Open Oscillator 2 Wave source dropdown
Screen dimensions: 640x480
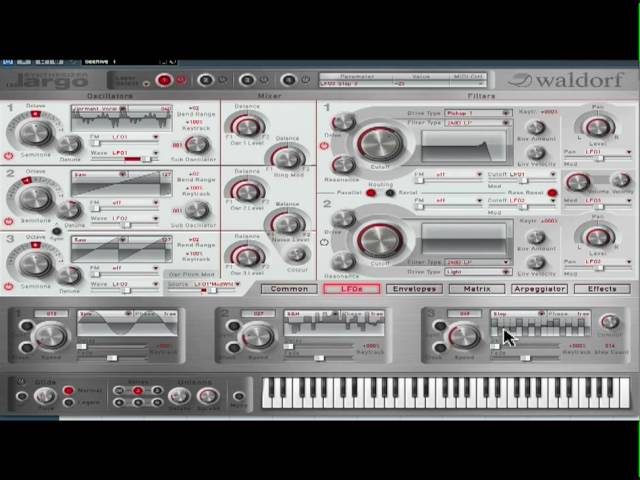coord(135,218)
